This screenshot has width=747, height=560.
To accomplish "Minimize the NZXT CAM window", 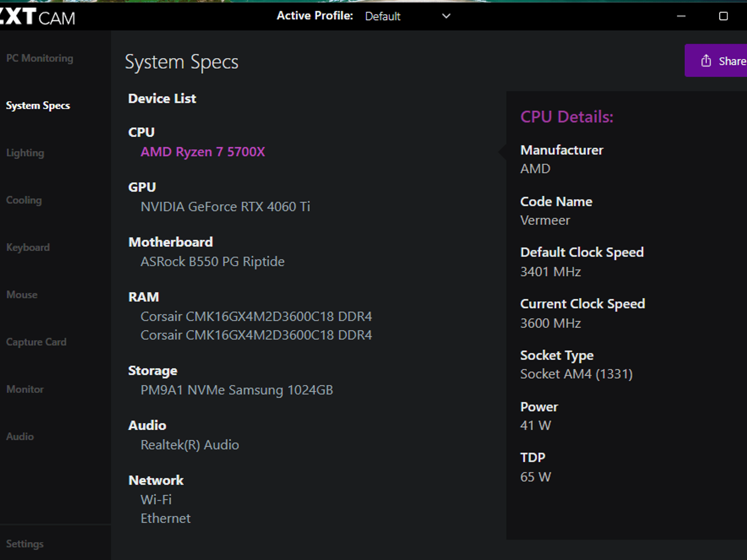I will (x=681, y=16).
